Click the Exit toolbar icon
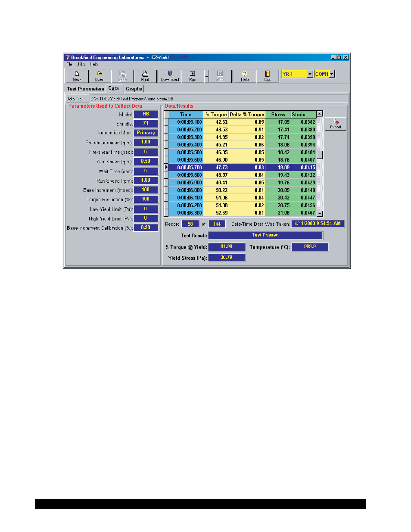This screenshot has width=411, height=532. point(268,76)
